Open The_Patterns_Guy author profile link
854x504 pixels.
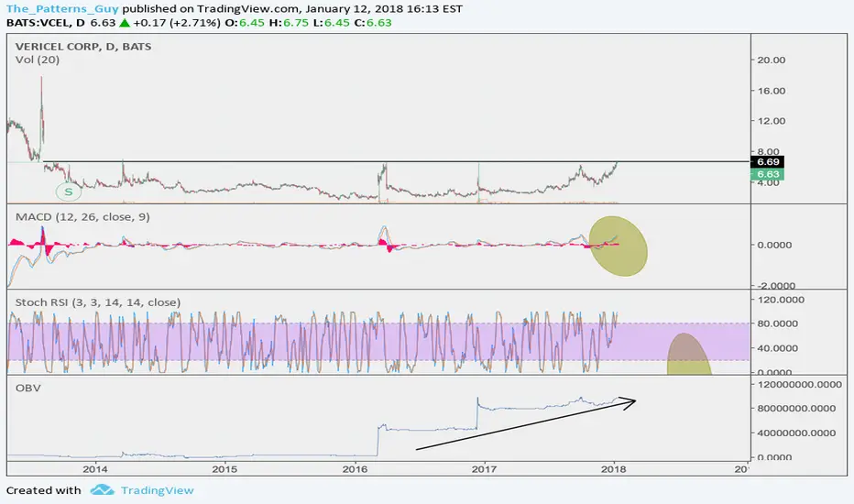[x=62, y=9]
